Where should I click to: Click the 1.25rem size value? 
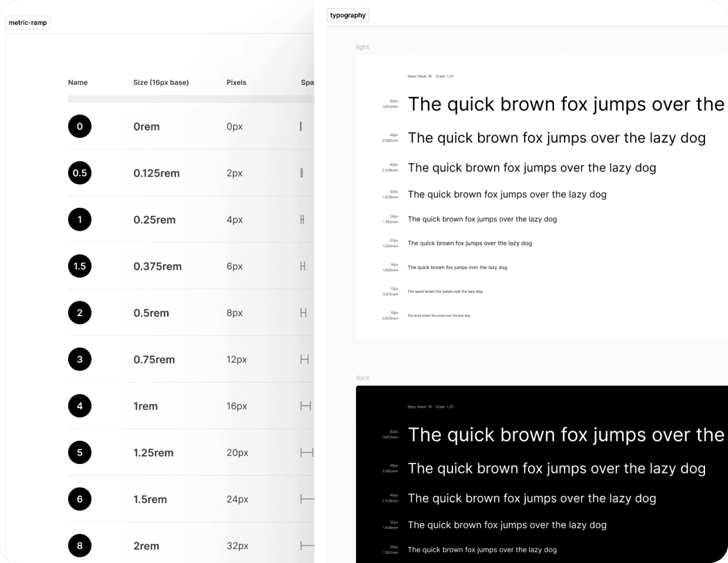coord(153,453)
